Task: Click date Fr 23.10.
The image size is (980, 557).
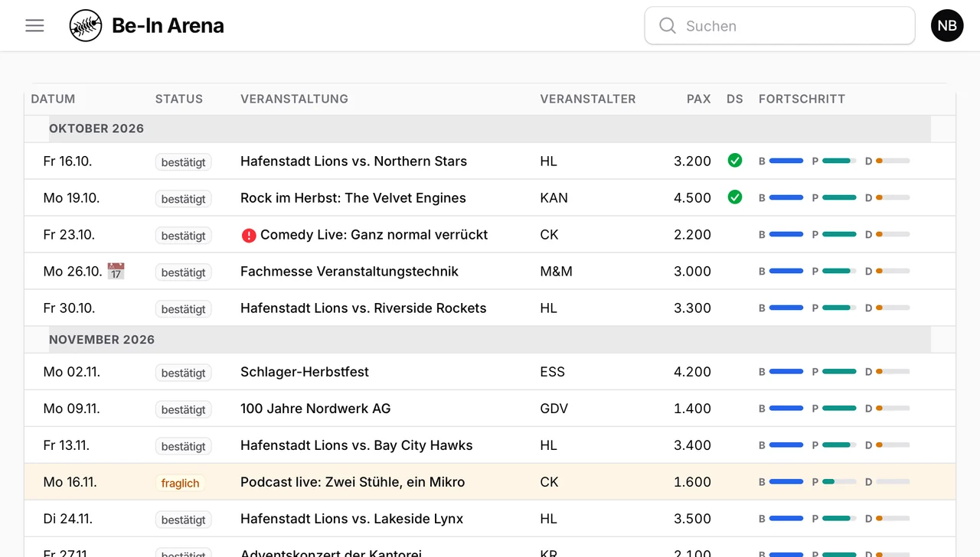Action: point(69,234)
